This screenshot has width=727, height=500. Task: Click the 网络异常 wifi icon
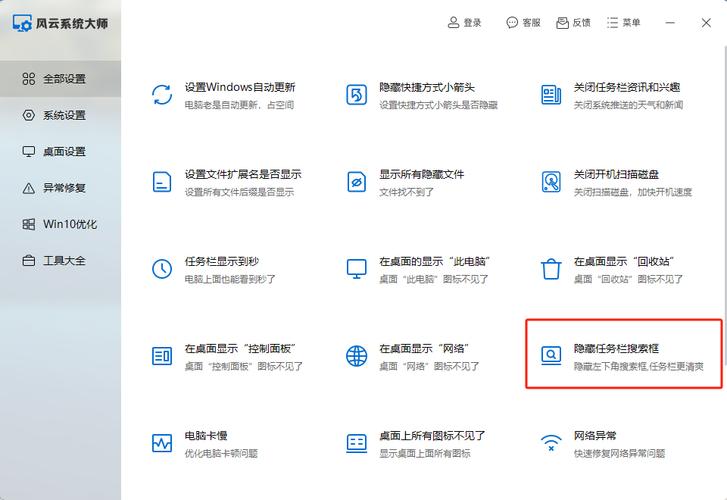[551, 443]
